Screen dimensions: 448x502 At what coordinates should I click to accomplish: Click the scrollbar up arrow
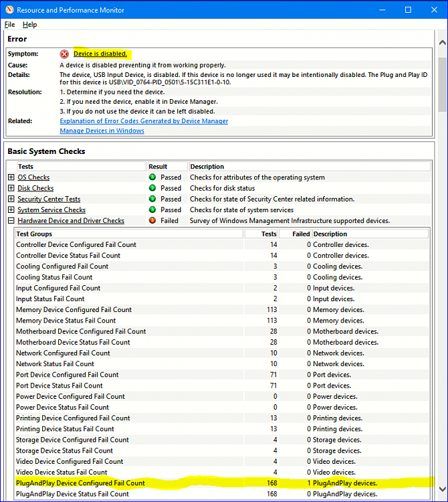tap(442, 43)
